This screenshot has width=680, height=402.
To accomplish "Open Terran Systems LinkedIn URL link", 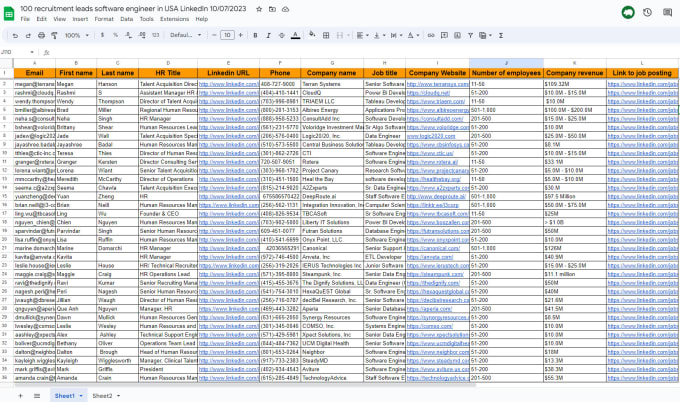I will (x=229, y=84).
